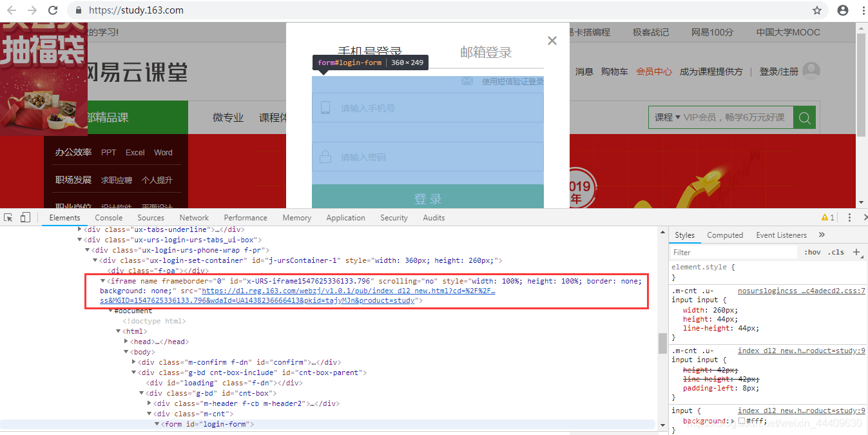Expand the ux-tabs-underline div node
Screen dimensions: 868x435
tap(80, 229)
